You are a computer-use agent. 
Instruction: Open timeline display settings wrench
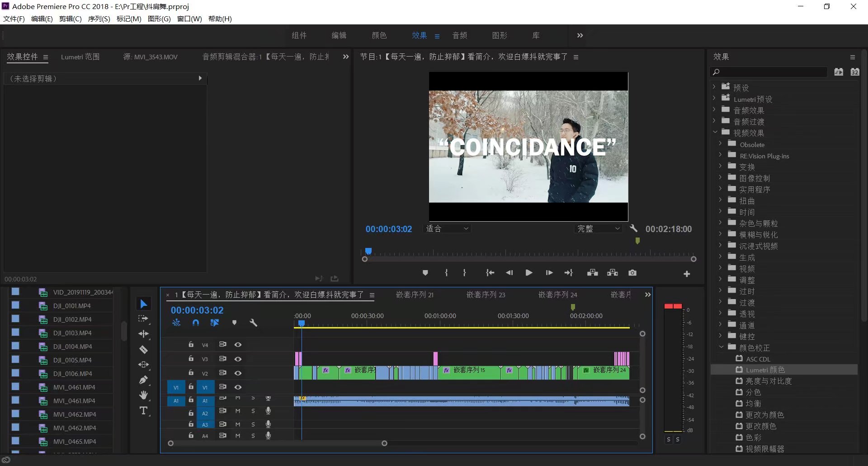[253, 323]
